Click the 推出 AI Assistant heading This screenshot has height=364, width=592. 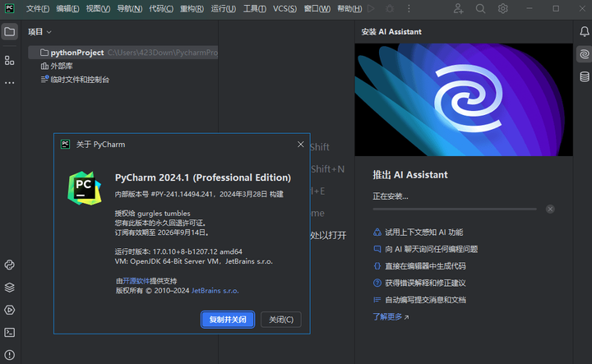click(410, 175)
